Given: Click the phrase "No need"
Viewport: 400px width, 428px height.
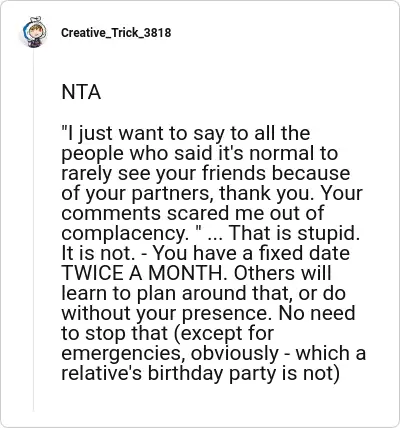Looking at the screenshot, I should (317, 313).
